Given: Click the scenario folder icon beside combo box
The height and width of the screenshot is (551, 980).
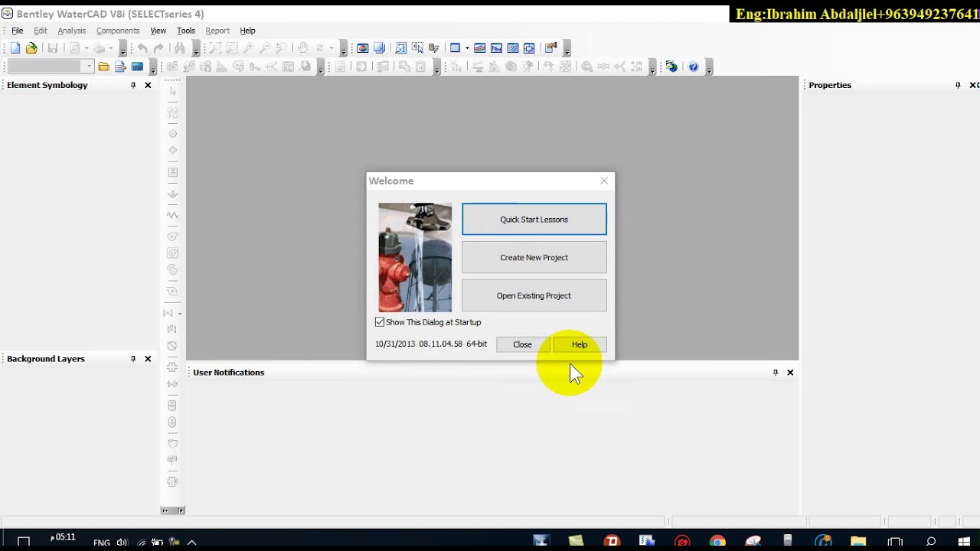Looking at the screenshot, I should point(103,67).
